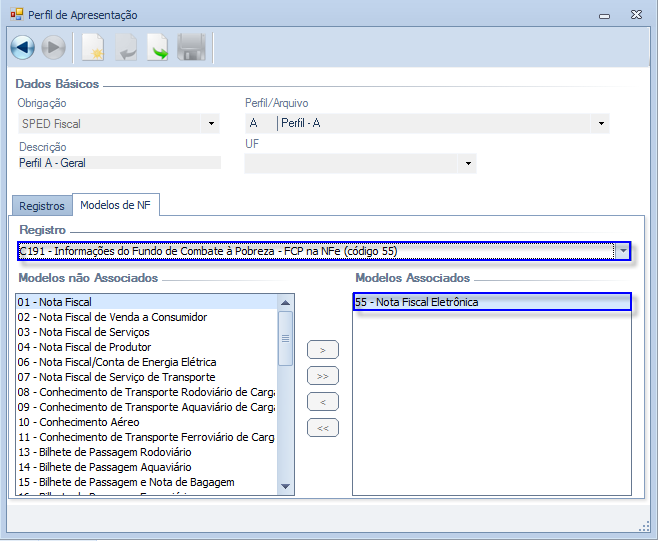Click the undo document icon in the toolbar
This screenshot has height=541, width=658.
(125, 47)
